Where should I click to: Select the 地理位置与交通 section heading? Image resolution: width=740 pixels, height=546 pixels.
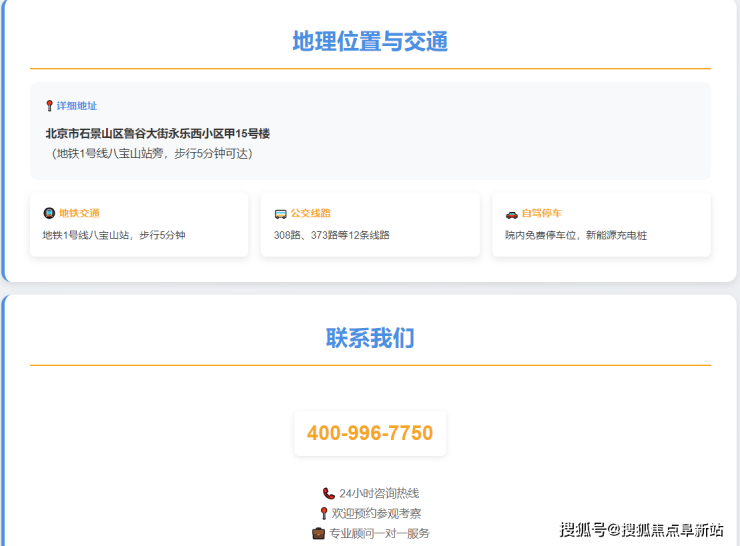(x=370, y=41)
